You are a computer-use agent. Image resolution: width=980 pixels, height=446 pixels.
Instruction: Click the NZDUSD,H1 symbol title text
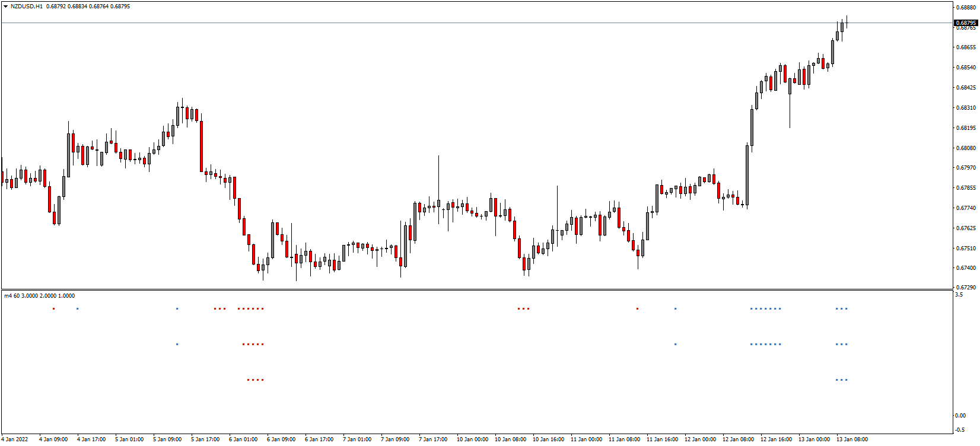pyautogui.click(x=26, y=7)
